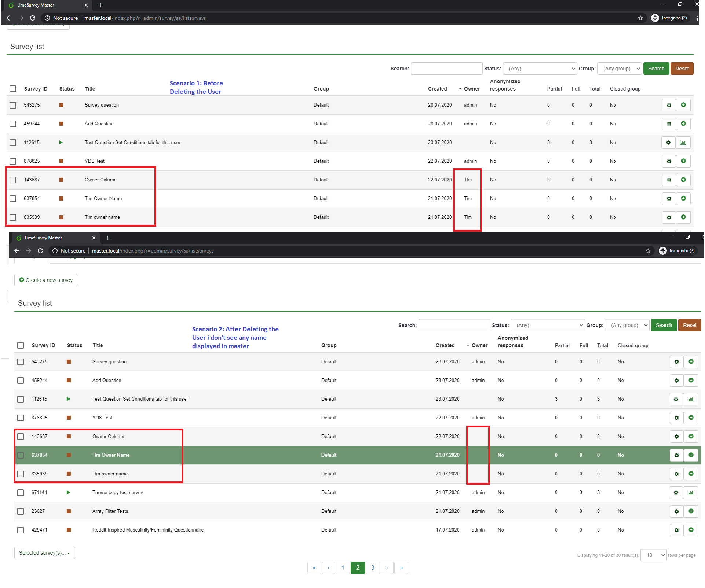Open Status dropdown in lower search bar

tap(547, 325)
